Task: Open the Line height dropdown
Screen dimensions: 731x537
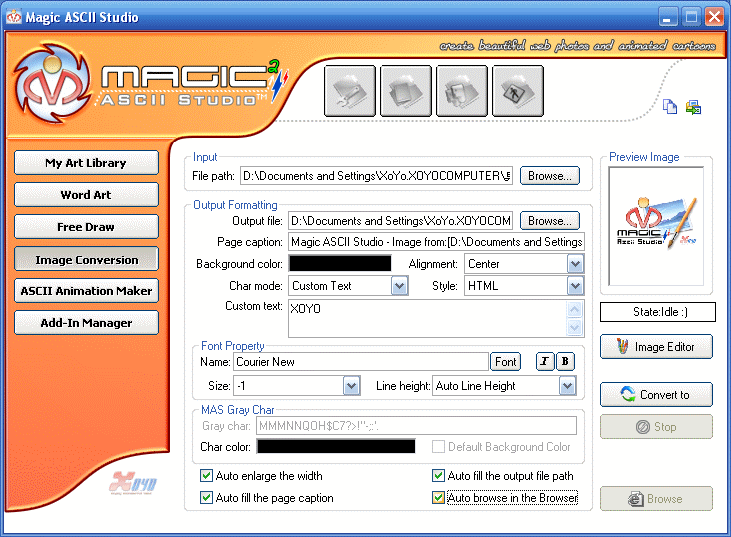Action: (567, 386)
